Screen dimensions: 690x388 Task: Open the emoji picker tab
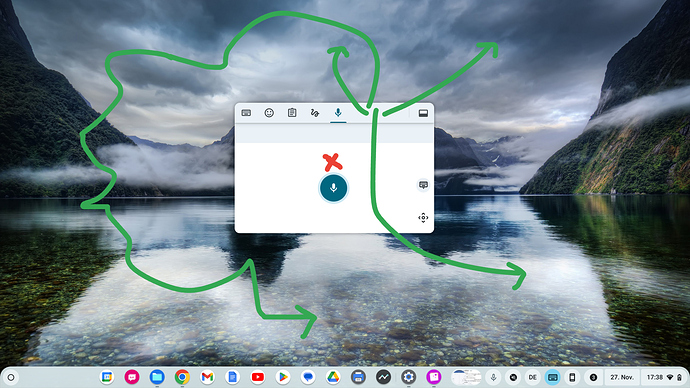tap(269, 113)
